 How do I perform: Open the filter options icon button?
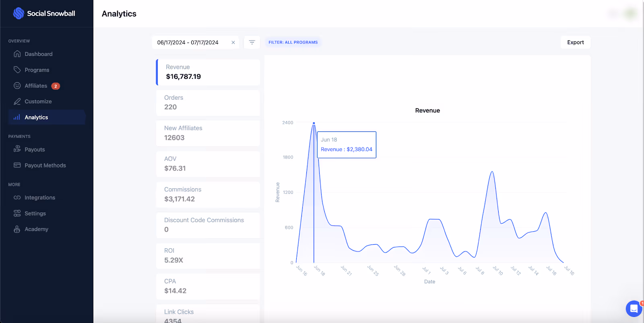(252, 42)
